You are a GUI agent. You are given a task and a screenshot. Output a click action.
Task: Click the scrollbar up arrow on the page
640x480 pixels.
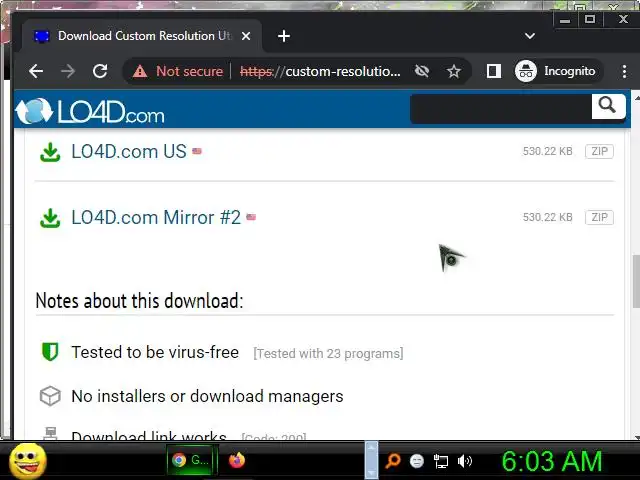point(636,98)
